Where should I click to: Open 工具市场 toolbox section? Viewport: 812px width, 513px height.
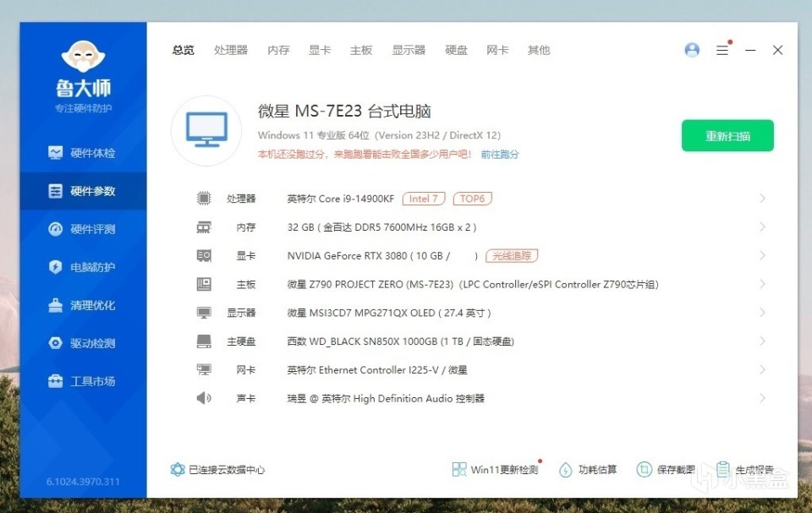point(83,381)
